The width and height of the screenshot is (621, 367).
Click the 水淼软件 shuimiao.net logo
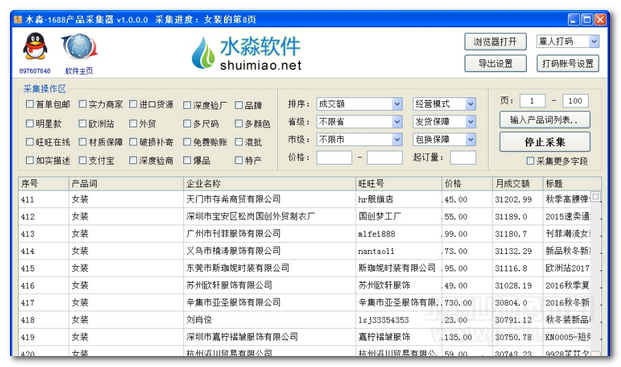click(x=246, y=53)
